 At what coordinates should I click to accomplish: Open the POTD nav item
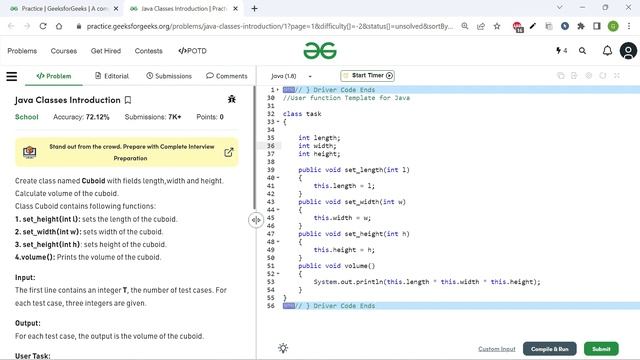[192, 51]
